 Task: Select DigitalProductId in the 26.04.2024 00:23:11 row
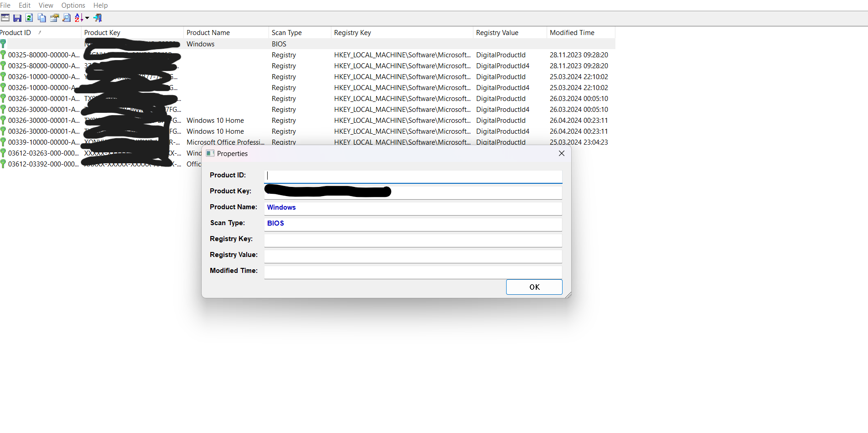click(501, 121)
